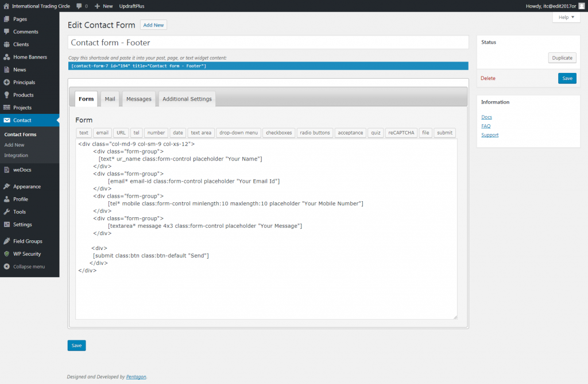Click the WP Security shield icon
This screenshot has width=588, height=384.
(7, 254)
